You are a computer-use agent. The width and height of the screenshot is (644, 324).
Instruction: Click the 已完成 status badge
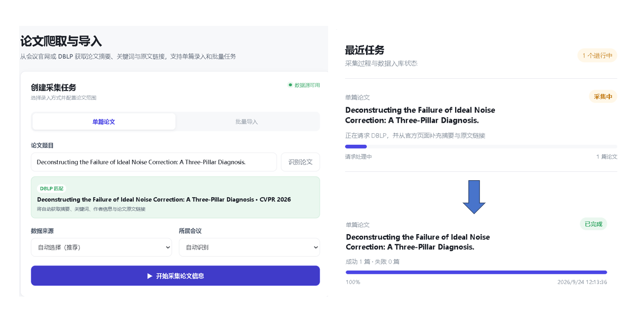tap(593, 224)
